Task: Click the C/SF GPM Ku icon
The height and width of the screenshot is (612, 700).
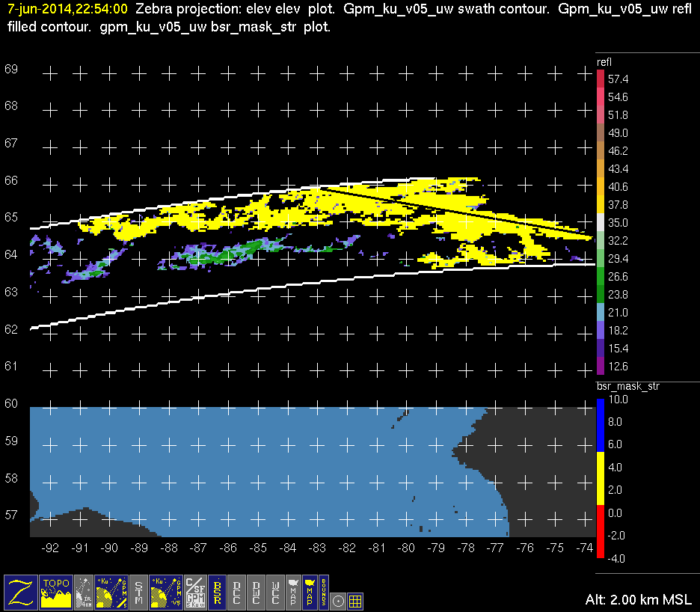Action: pos(195,592)
